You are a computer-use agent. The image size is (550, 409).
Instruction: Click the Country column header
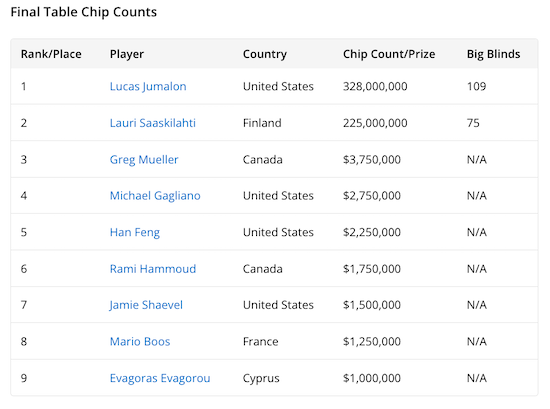(265, 55)
